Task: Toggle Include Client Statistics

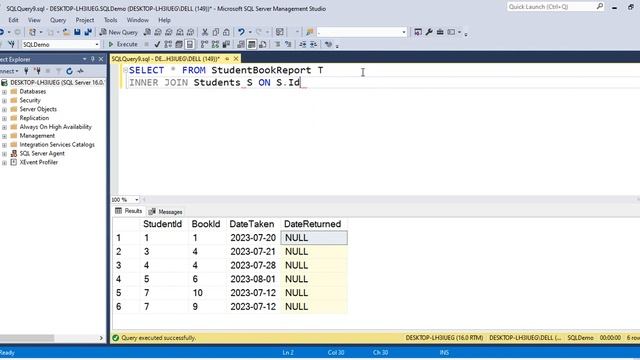Action: click(x=226, y=44)
